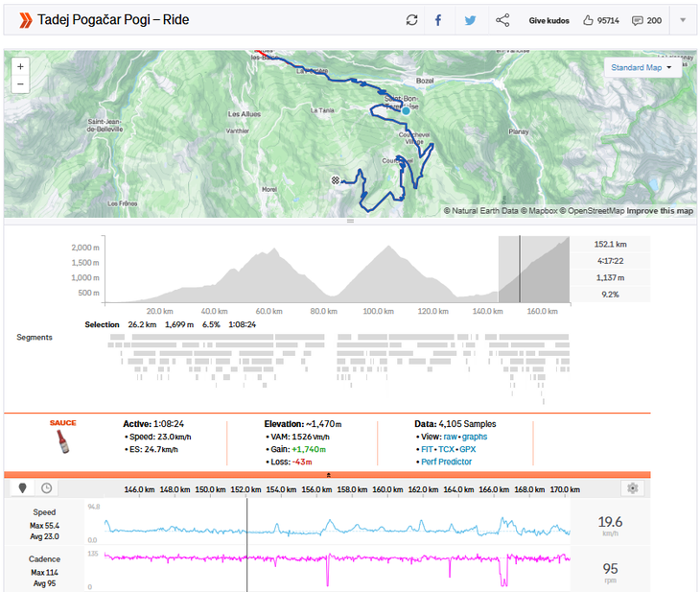This screenshot has height=592, width=700.
Task: Open the chart settings gear
Action: [632, 488]
